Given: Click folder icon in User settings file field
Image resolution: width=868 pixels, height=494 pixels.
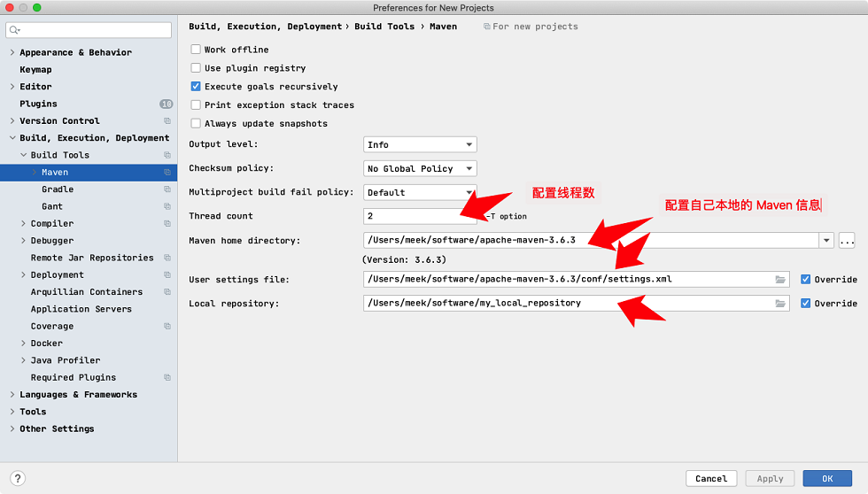Looking at the screenshot, I should (780, 280).
